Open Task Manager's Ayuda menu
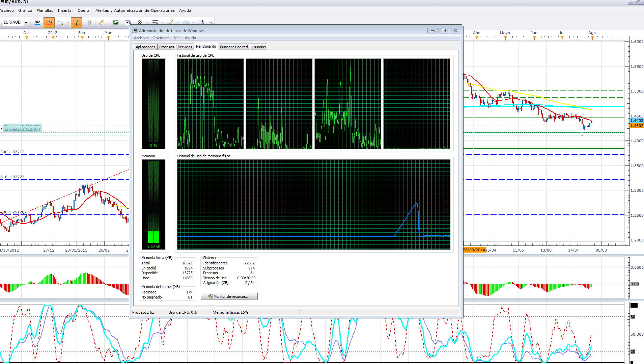Image resolution: width=644 pixels, height=364 pixels. pos(190,38)
